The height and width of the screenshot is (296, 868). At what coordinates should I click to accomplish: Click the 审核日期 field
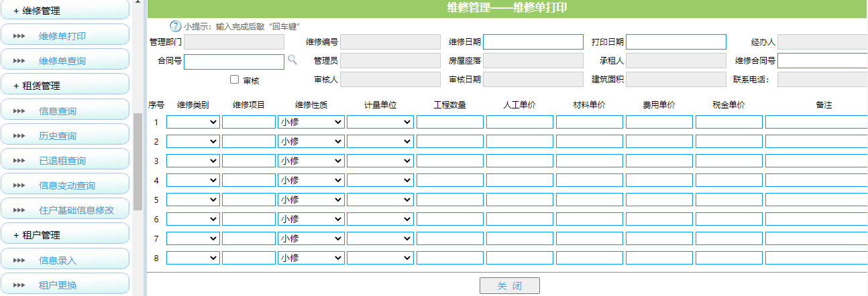(533, 80)
